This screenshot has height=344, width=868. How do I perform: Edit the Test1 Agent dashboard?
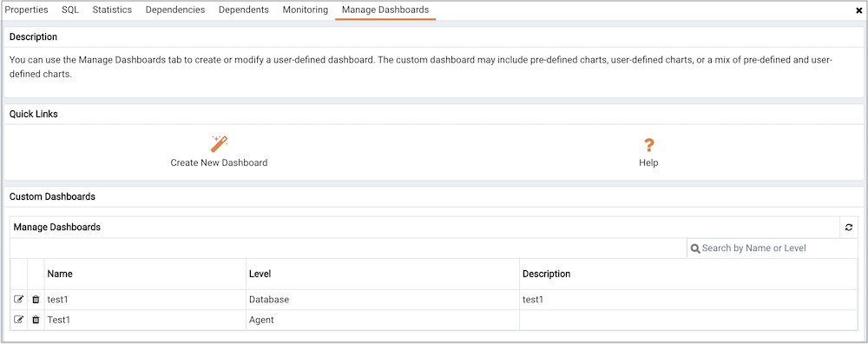(x=19, y=320)
